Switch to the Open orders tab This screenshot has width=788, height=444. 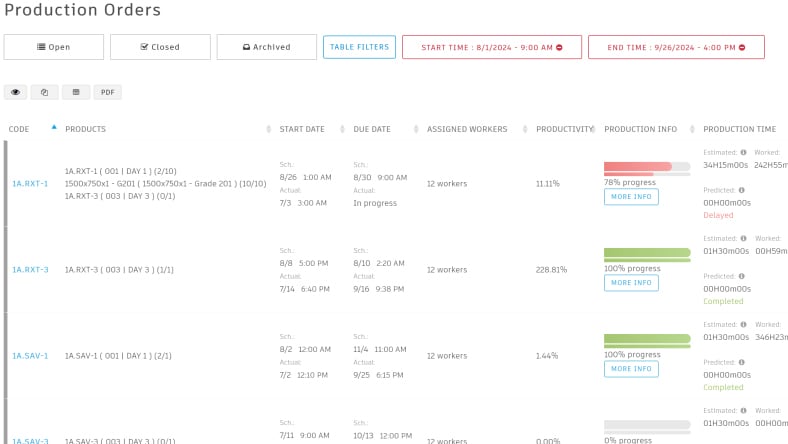pos(54,47)
